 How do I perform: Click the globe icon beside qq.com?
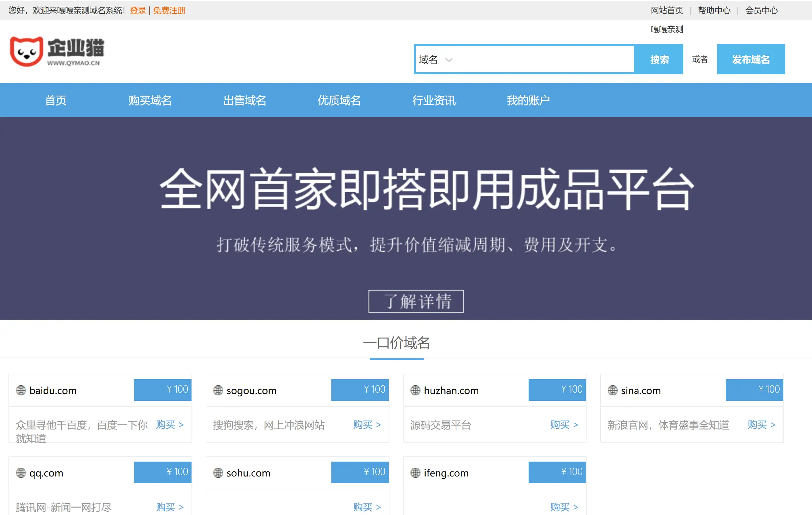(21, 473)
